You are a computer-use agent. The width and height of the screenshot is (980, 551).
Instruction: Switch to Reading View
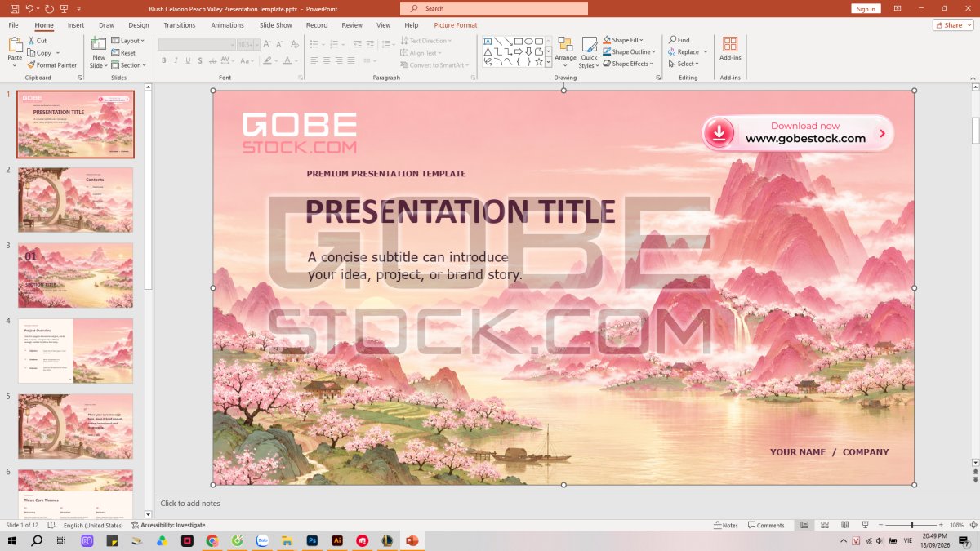click(x=845, y=525)
